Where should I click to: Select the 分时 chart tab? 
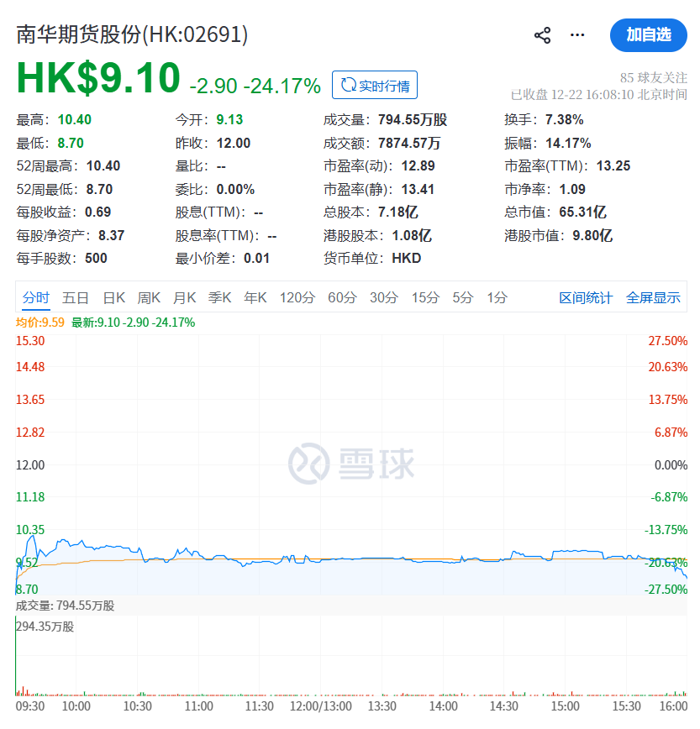point(36,297)
